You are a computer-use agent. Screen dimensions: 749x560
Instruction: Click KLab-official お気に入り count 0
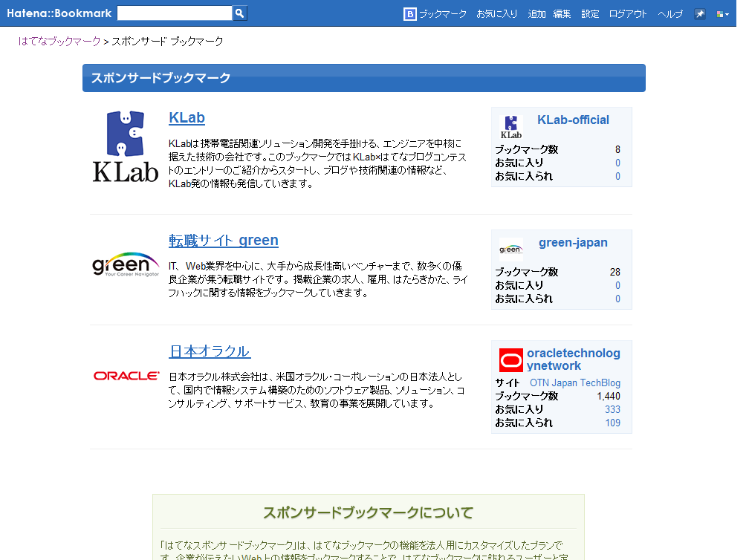point(617,163)
